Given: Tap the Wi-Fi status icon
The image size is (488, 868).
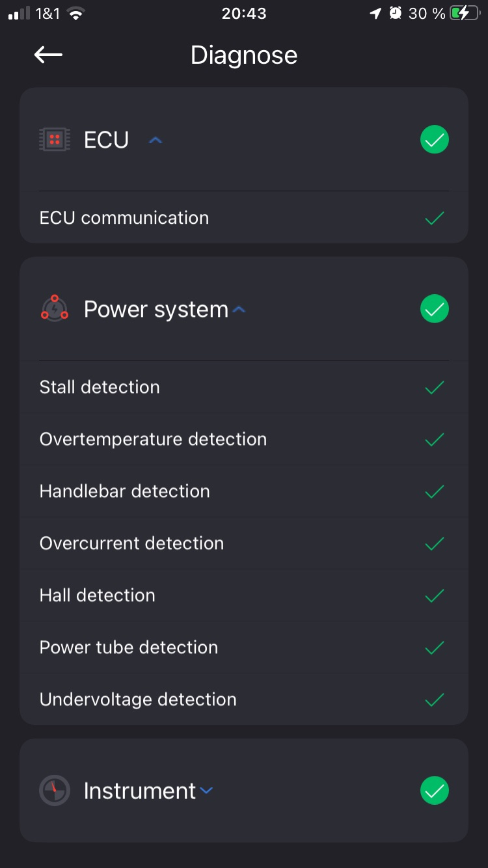Looking at the screenshot, I should pyautogui.click(x=77, y=14).
